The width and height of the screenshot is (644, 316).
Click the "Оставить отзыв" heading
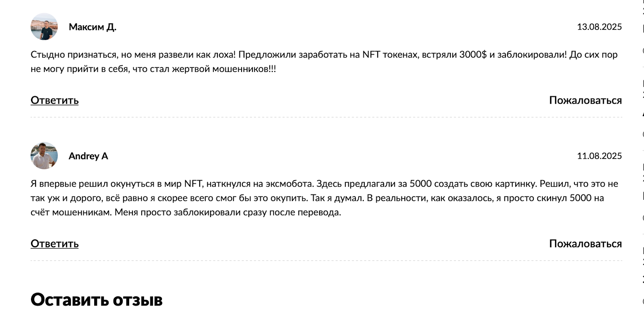[x=97, y=300]
